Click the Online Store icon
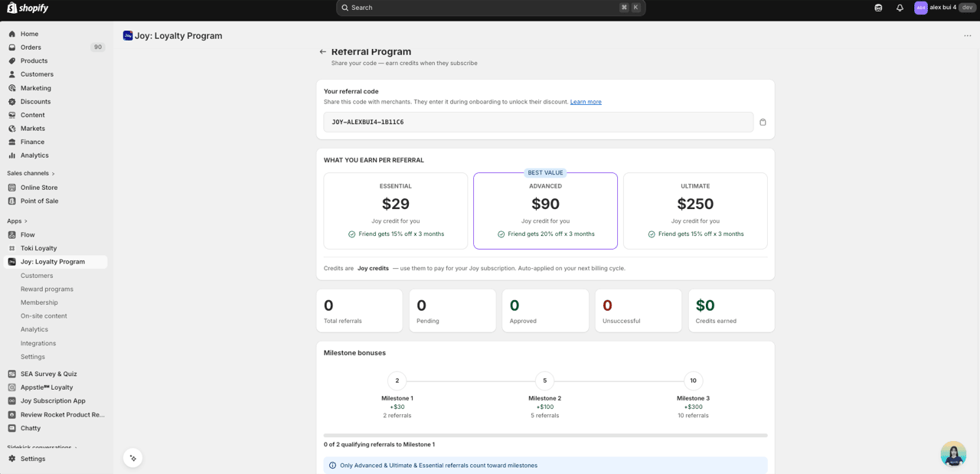This screenshot has height=474, width=980. (x=12, y=188)
